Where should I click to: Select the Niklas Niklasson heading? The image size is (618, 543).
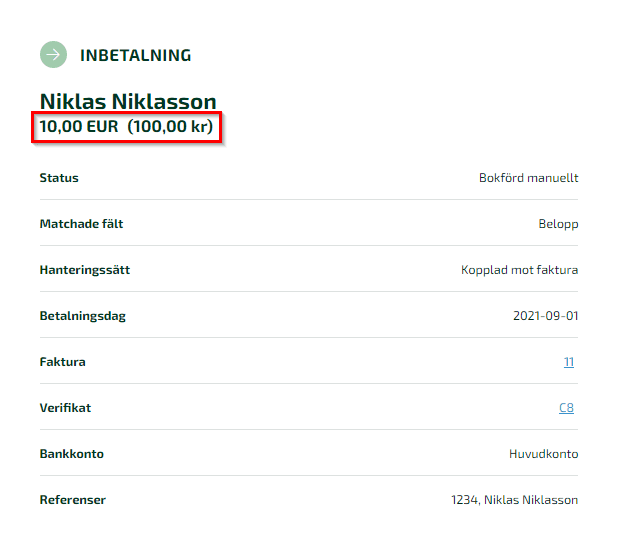(x=128, y=101)
